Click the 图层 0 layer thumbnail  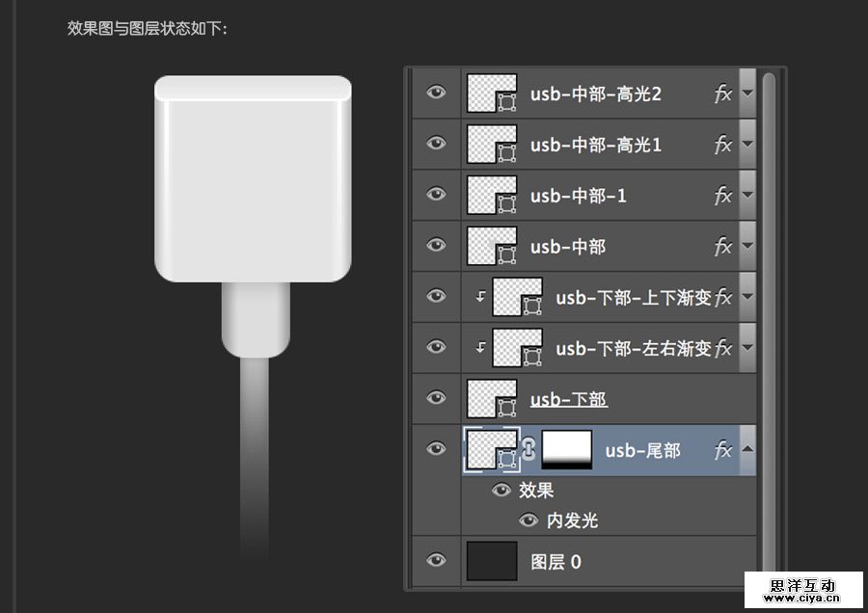[x=492, y=561]
